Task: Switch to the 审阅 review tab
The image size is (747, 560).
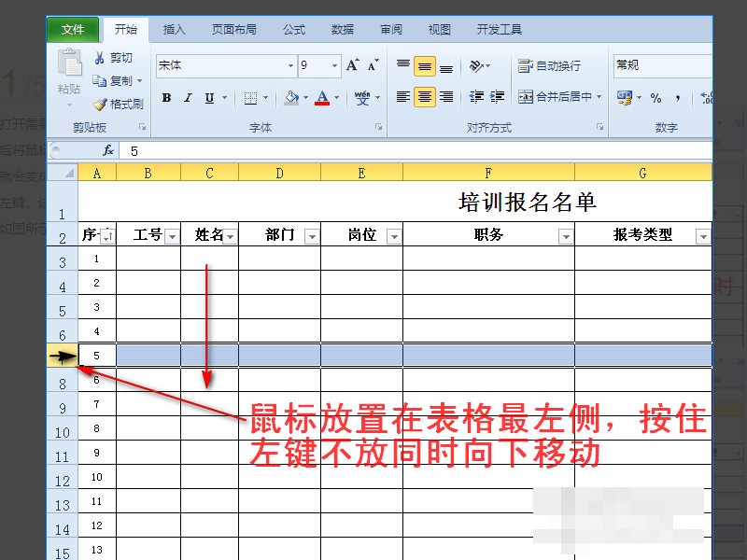Action: pos(391,30)
